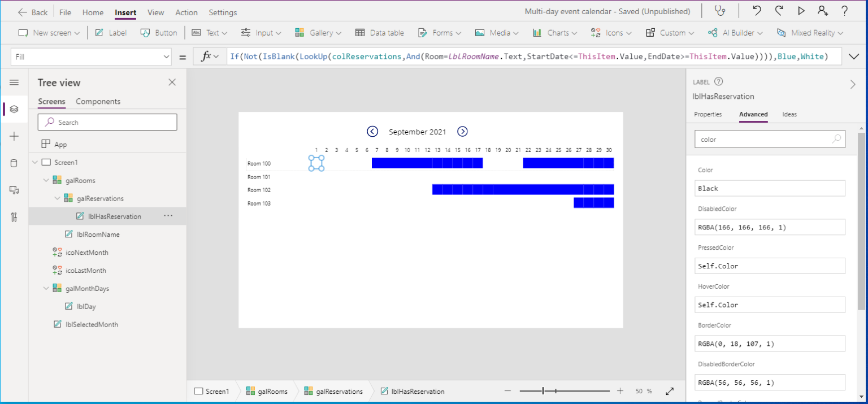
Task: Open Advanced tools from the left rail
Action: (14, 216)
